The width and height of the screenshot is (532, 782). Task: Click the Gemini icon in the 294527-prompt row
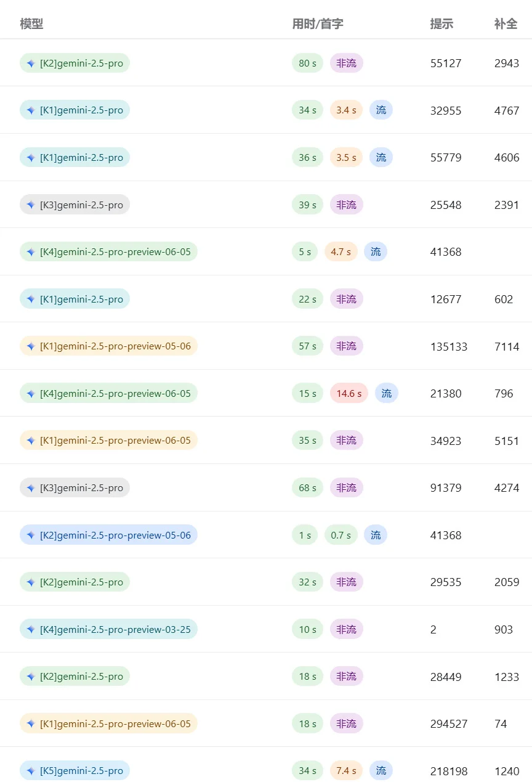tap(31, 723)
